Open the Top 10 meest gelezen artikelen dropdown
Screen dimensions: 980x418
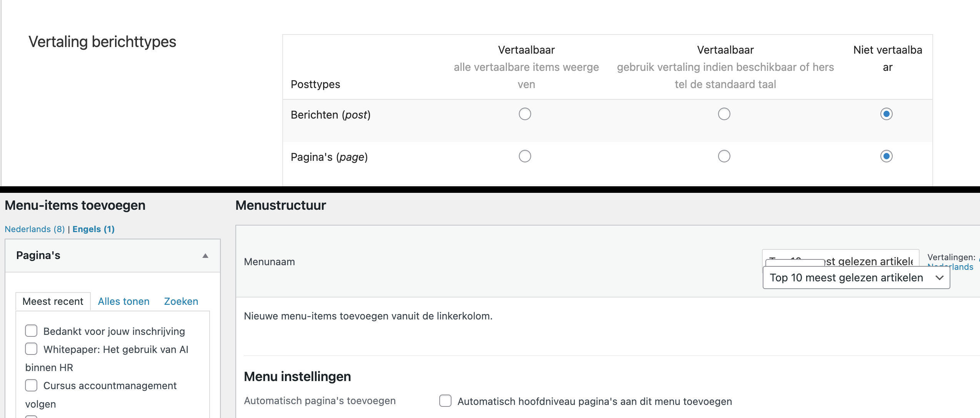[857, 278]
